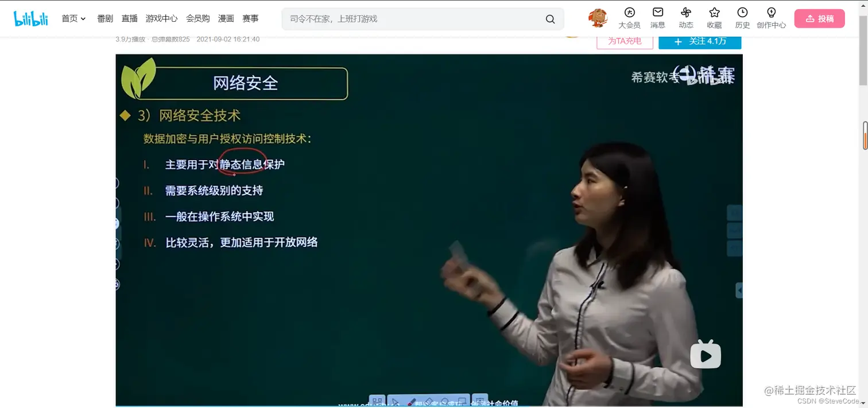Screen dimensions: 868x408
Task: Click the page scrollbar on the right edge
Action: [865, 136]
